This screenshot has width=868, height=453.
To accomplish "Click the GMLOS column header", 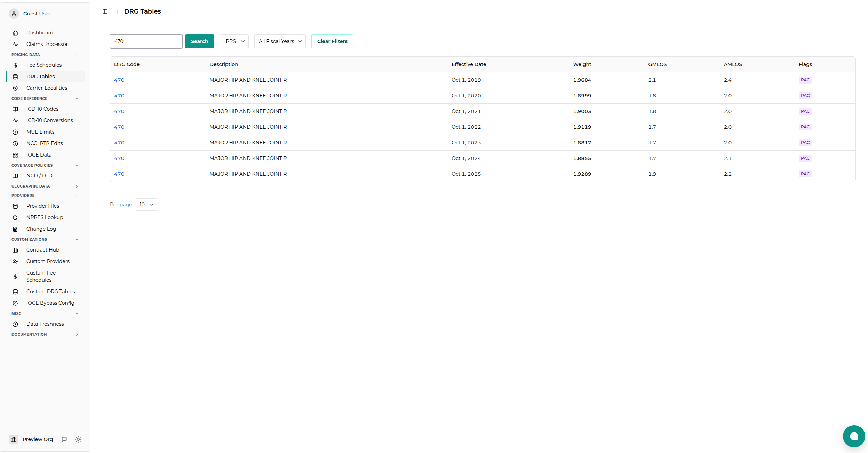I will coord(657,64).
